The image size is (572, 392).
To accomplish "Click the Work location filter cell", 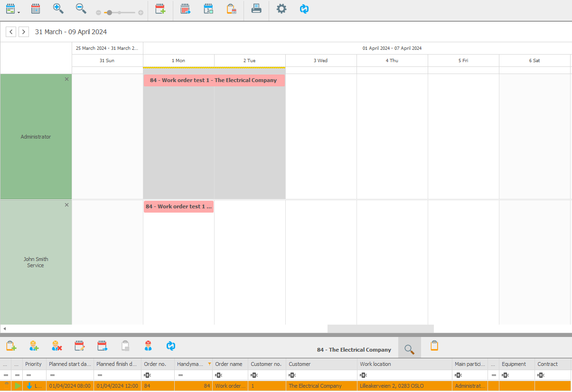I will coord(405,375).
